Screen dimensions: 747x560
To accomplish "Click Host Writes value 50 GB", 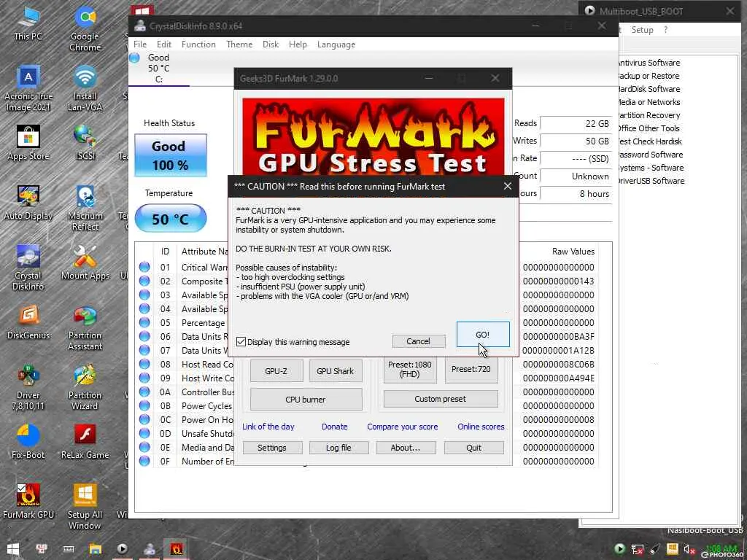I will click(576, 141).
